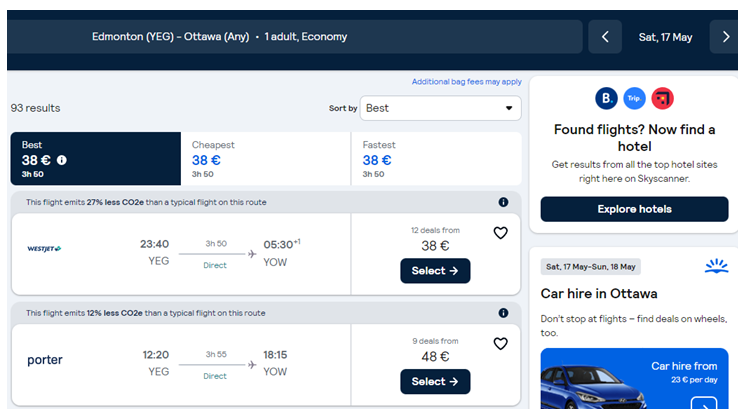Switch to the Cheapest tab
This screenshot has height=414, width=738.
coord(266,159)
